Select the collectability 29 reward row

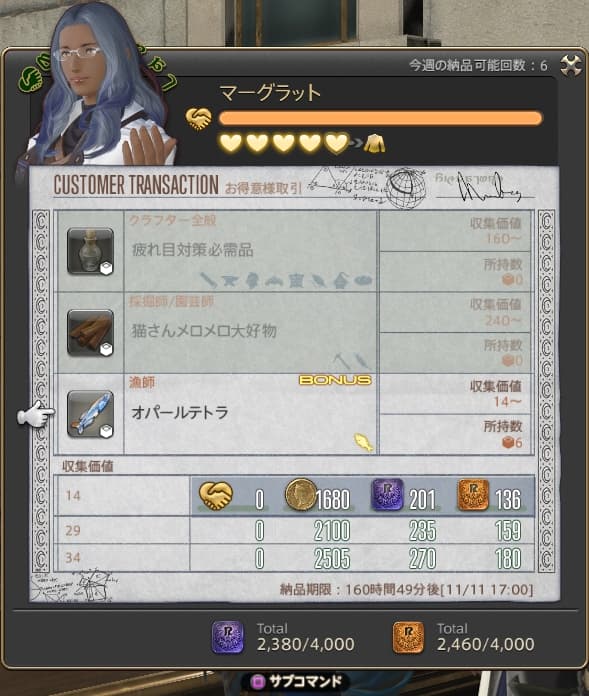point(294,530)
